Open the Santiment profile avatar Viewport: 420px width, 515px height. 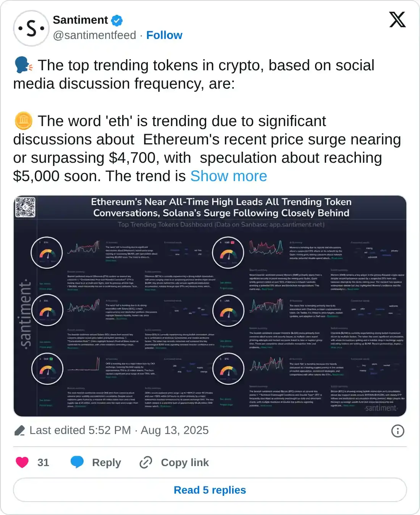(x=31, y=28)
